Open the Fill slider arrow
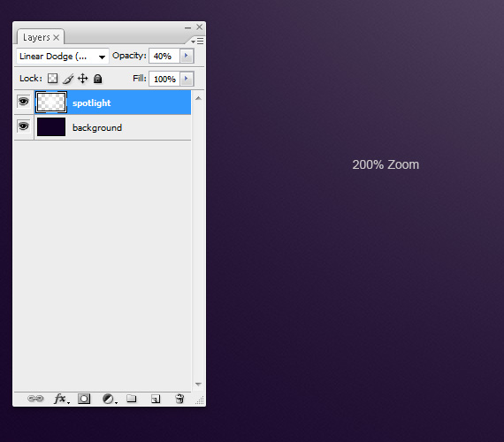The image size is (504, 442). point(187,79)
